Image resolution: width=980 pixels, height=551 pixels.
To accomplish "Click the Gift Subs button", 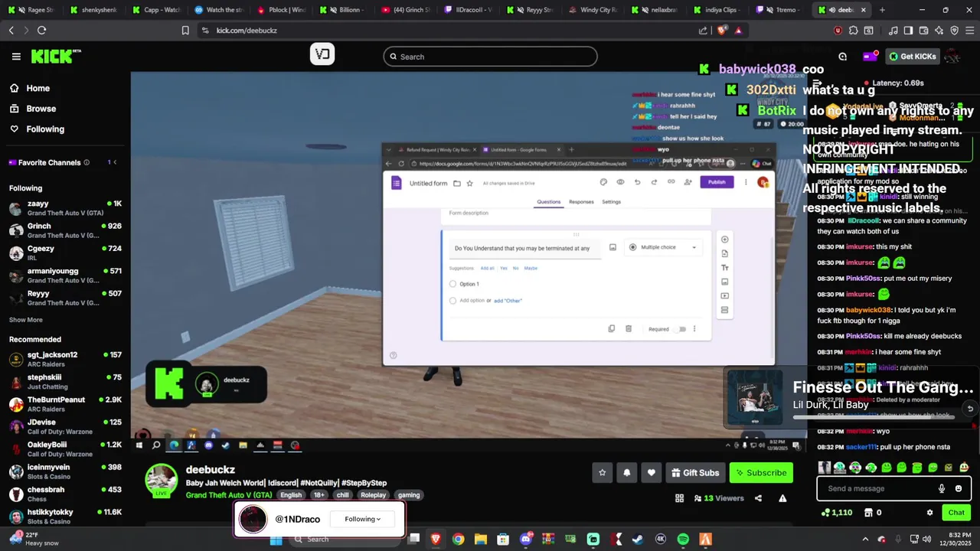I will [x=695, y=473].
